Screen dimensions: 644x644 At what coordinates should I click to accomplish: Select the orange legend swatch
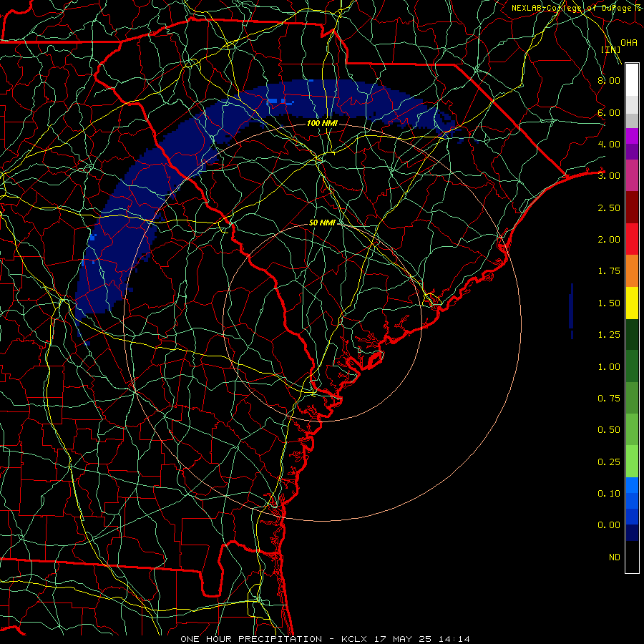coord(632,271)
